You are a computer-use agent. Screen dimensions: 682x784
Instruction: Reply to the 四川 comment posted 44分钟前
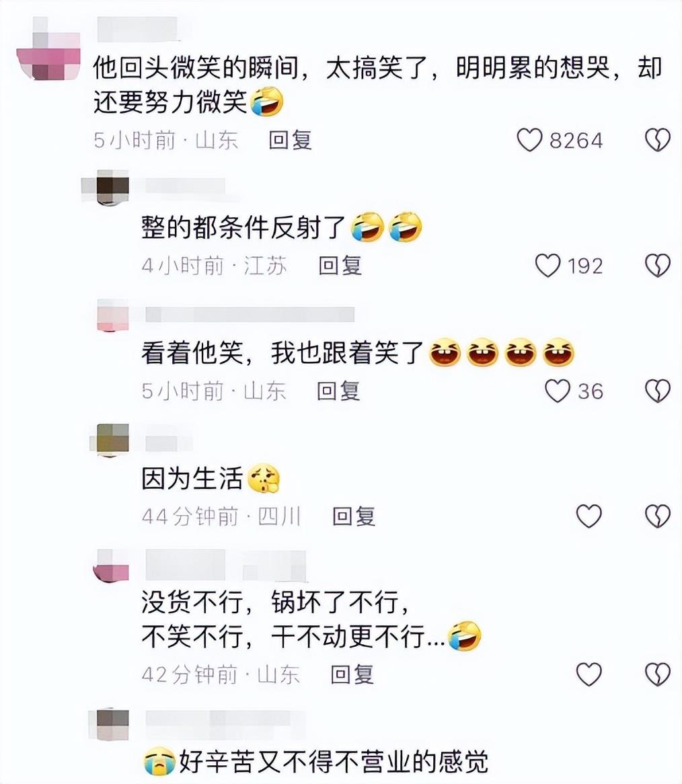tap(354, 516)
